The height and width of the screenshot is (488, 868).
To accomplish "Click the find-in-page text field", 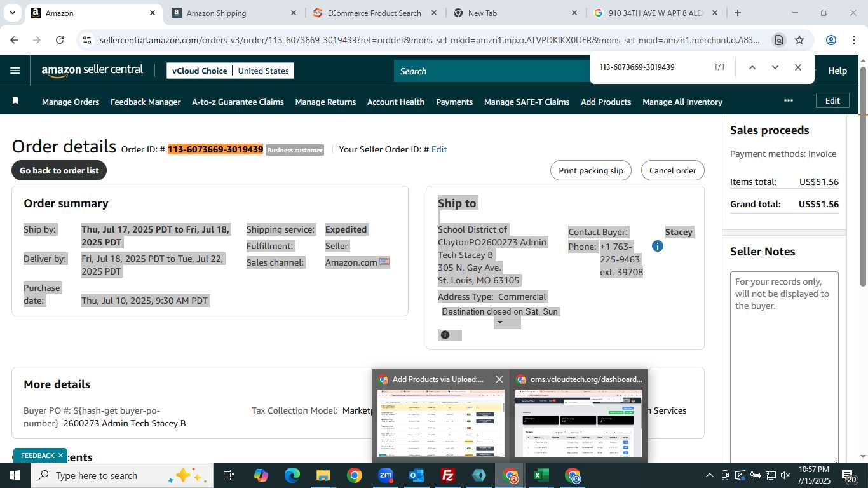I will [651, 67].
